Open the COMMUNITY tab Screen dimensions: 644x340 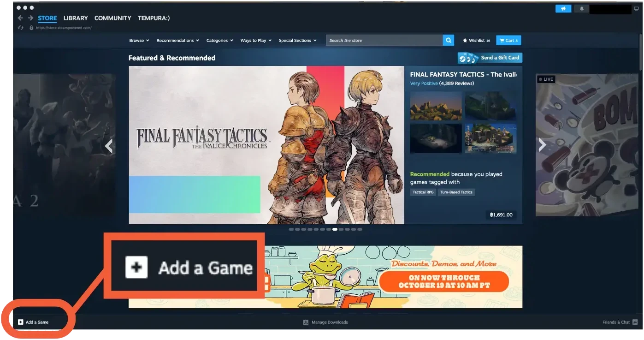113,18
